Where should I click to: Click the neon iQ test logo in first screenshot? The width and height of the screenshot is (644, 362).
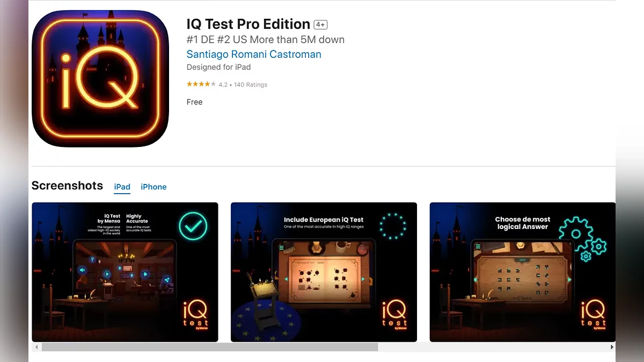pyautogui.click(x=196, y=315)
